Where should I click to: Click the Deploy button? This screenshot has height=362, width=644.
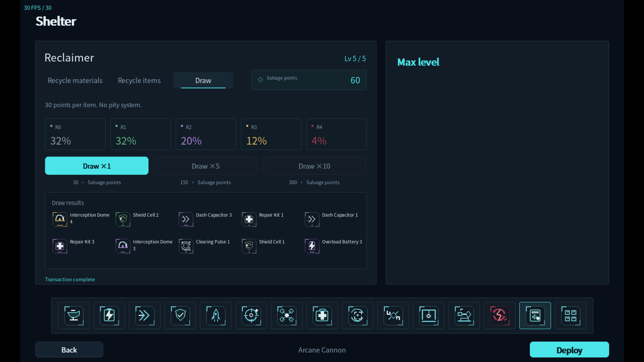click(x=569, y=350)
